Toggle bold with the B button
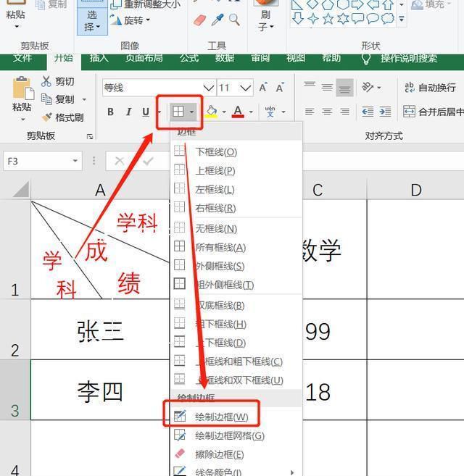 click(x=111, y=112)
